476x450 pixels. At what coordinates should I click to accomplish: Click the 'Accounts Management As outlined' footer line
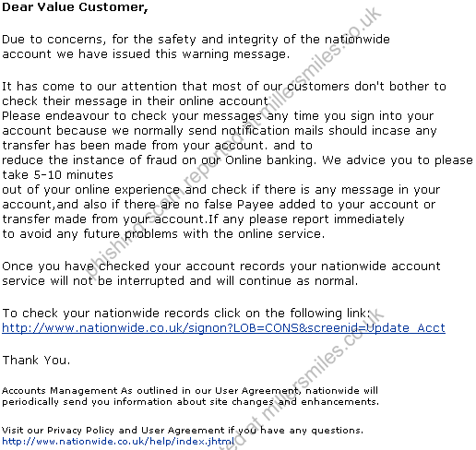[190, 391]
